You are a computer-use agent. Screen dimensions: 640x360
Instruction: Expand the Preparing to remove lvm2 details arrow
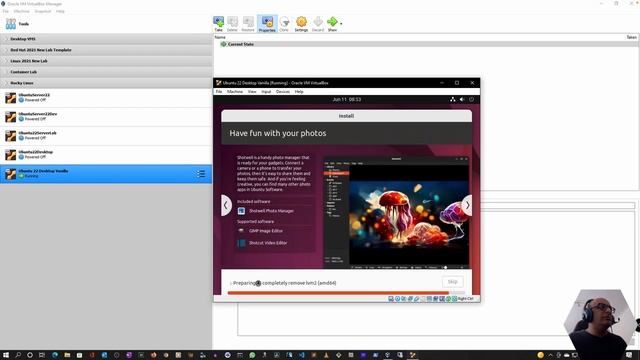(231, 283)
